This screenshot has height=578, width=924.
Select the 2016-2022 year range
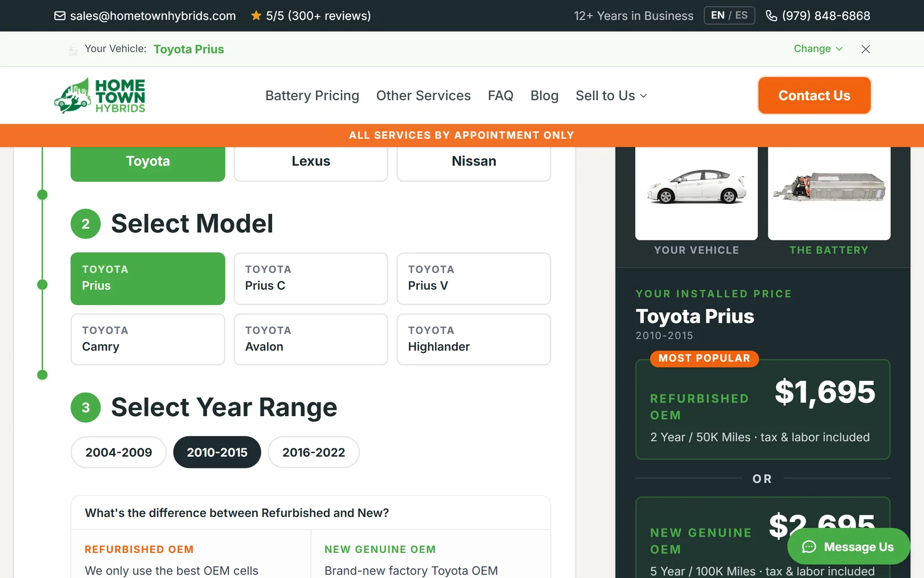pos(314,452)
